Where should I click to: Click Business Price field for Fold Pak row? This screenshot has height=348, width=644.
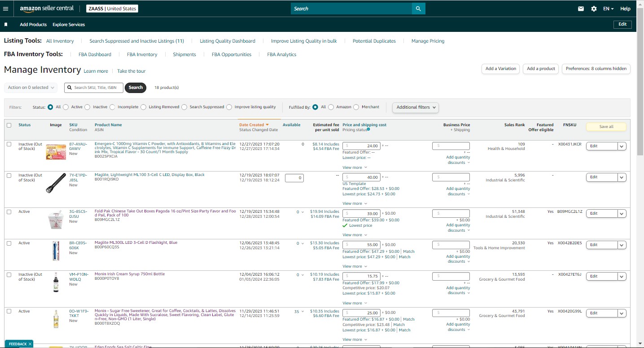coord(451,213)
